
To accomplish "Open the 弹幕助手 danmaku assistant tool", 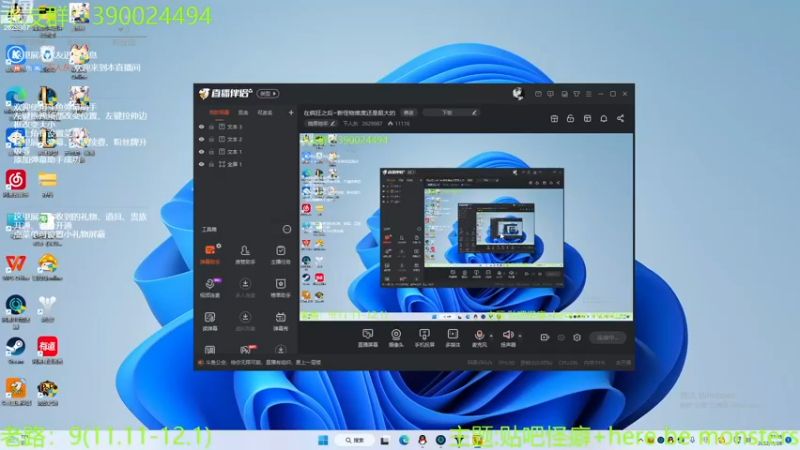I will pos(210,254).
